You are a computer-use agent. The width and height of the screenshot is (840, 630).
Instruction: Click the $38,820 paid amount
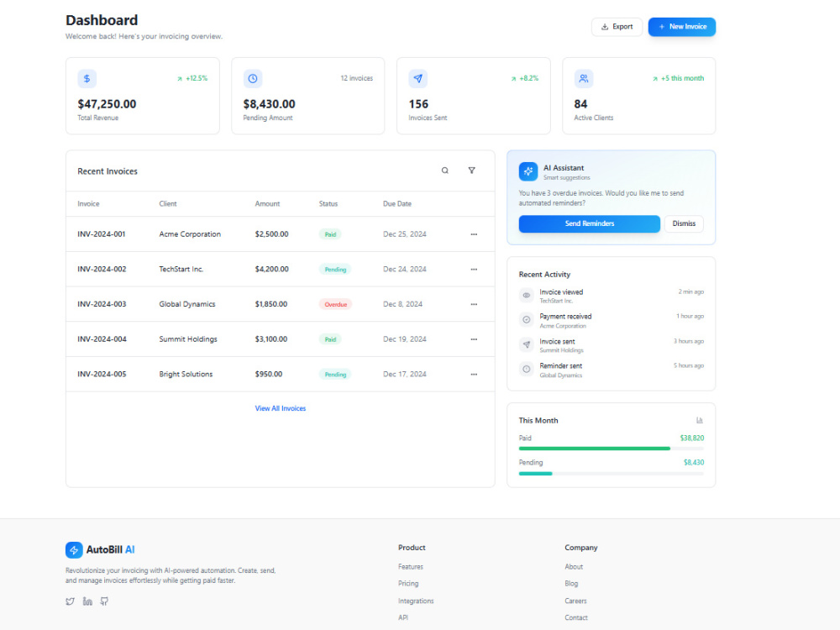[x=691, y=438]
